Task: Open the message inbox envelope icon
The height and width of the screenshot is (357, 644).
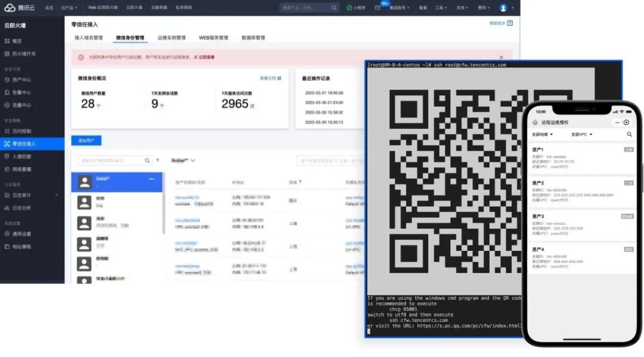Action: click(377, 8)
